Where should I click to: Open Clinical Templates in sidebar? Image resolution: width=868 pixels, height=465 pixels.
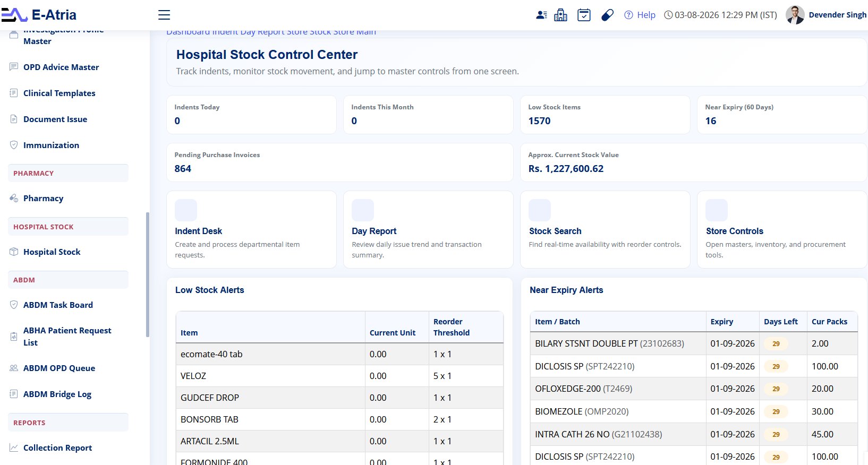click(59, 93)
